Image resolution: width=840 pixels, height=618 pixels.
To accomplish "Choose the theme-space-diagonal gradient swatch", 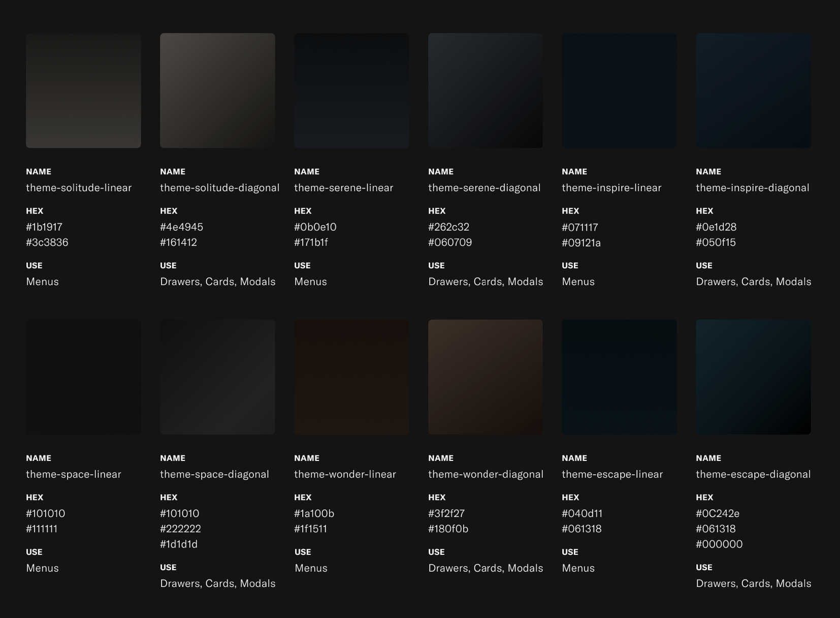I will click(x=217, y=377).
